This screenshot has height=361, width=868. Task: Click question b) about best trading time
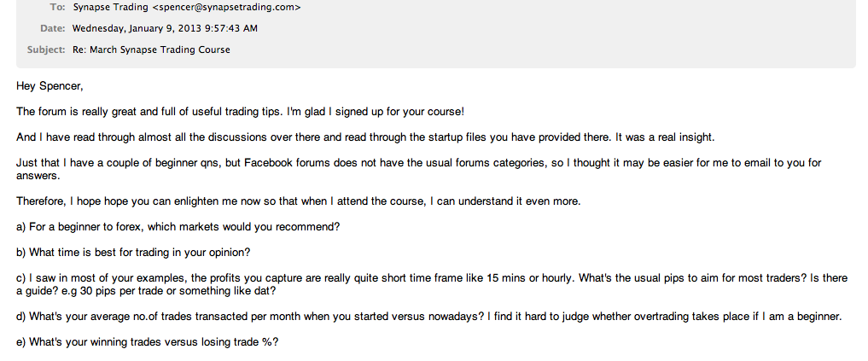point(133,253)
